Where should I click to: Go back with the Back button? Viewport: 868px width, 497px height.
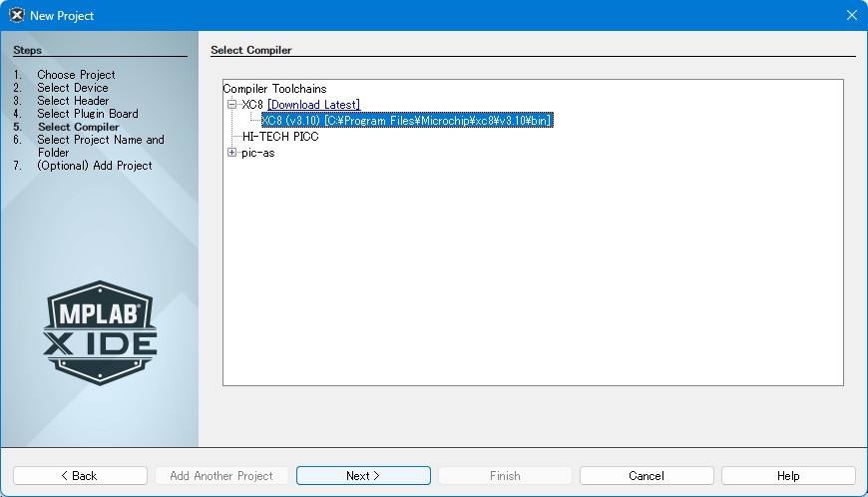coord(80,476)
